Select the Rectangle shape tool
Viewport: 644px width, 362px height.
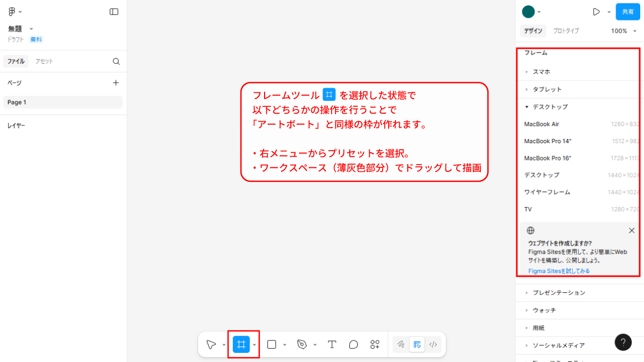point(272,344)
